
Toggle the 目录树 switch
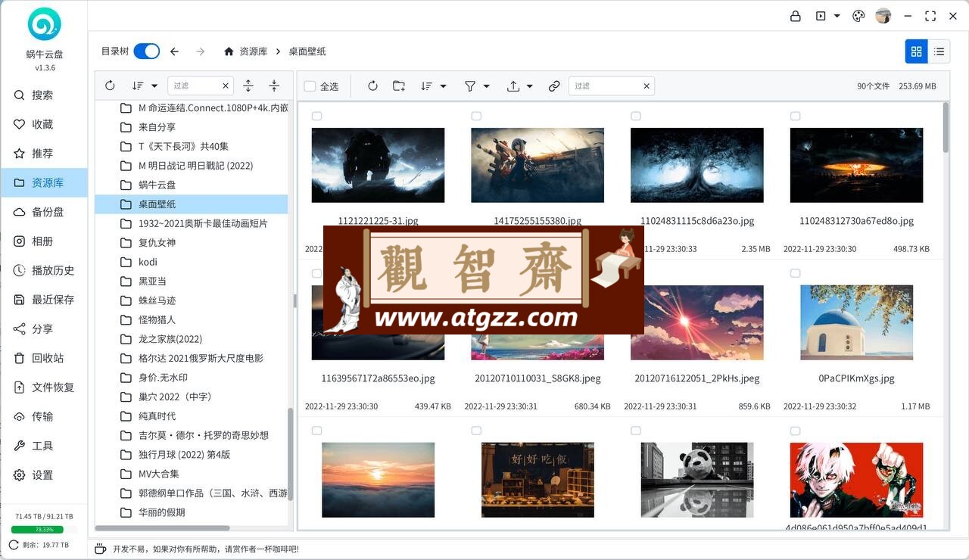[147, 51]
